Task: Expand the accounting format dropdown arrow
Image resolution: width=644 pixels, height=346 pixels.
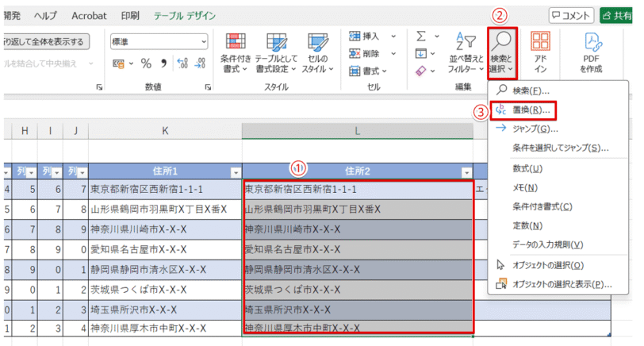Action: [x=131, y=63]
